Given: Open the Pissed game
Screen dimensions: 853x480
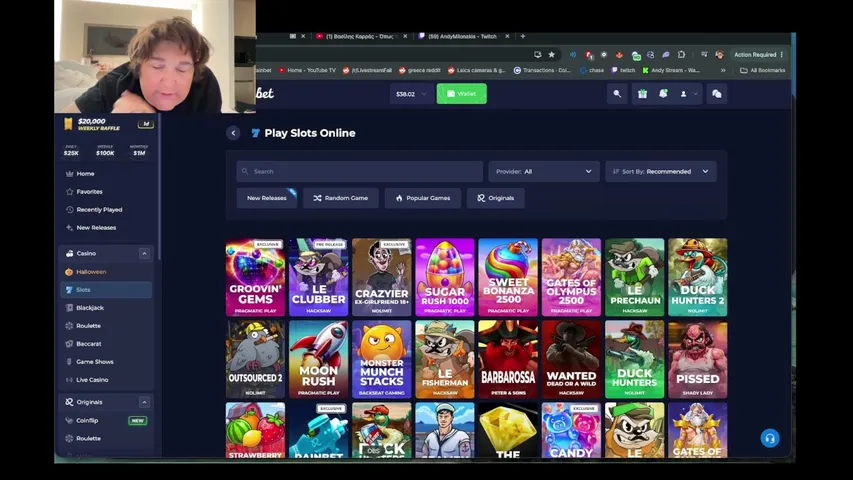Looking at the screenshot, I should [x=697, y=359].
